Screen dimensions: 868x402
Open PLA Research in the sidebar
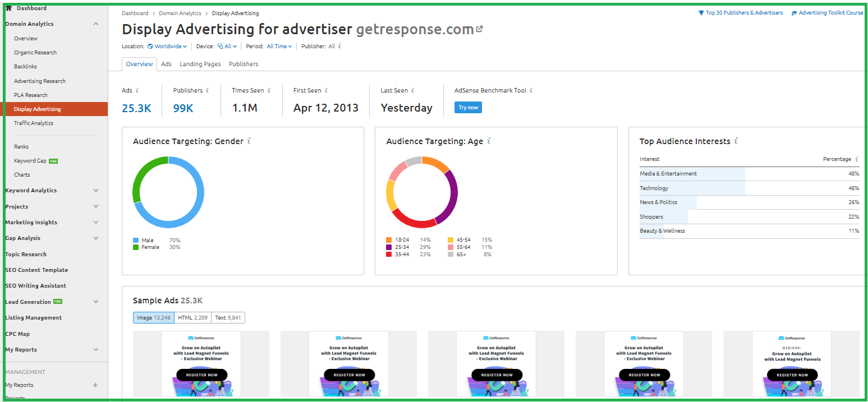pyautogui.click(x=31, y=95)
